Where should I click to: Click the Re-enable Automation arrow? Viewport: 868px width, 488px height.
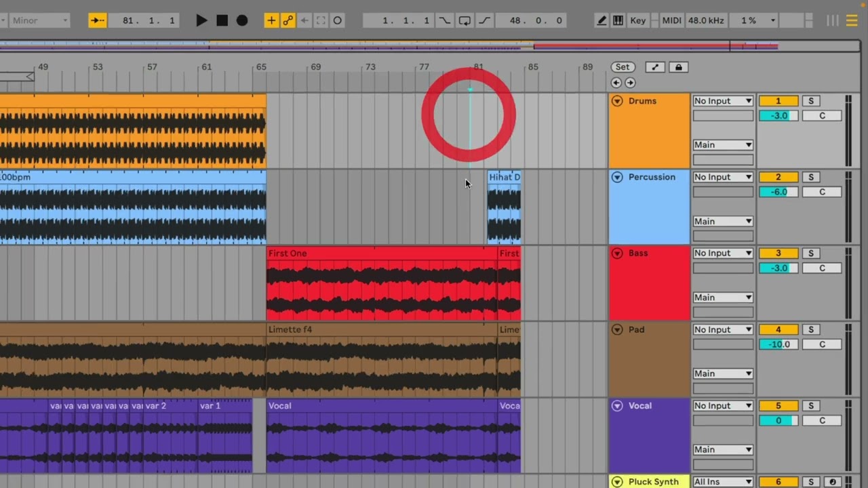pos(304,20)
